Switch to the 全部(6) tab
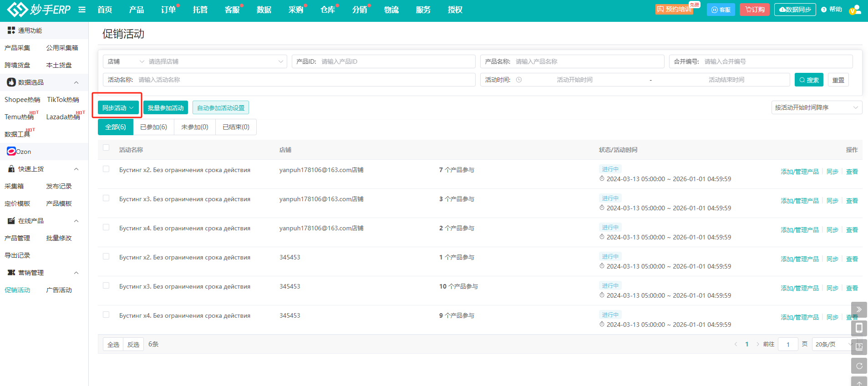 [x=116, y=127]
